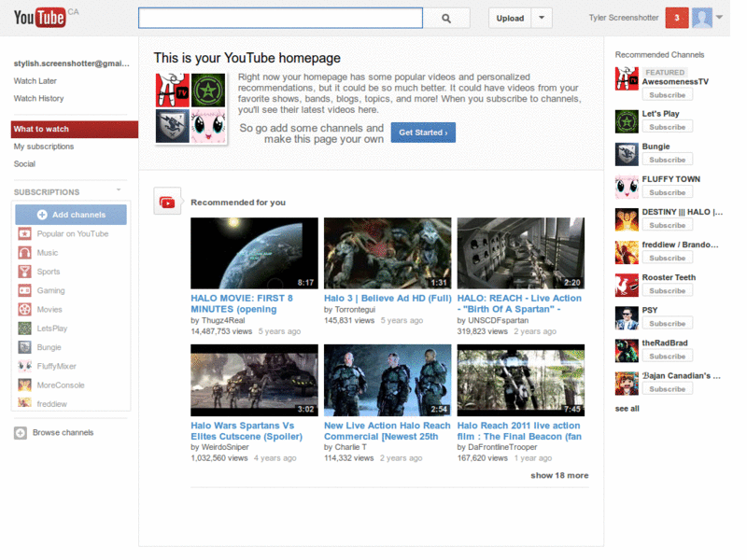Click the MoreConsole channel icon in sidebar
Viewport: 747px width, 560px height.
[25, 385]
